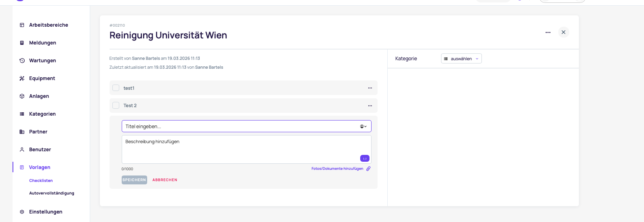Viewport: 644px width, 222px height.
Task: Click the Benutzer person icon
Action: [x=22, y=150]
